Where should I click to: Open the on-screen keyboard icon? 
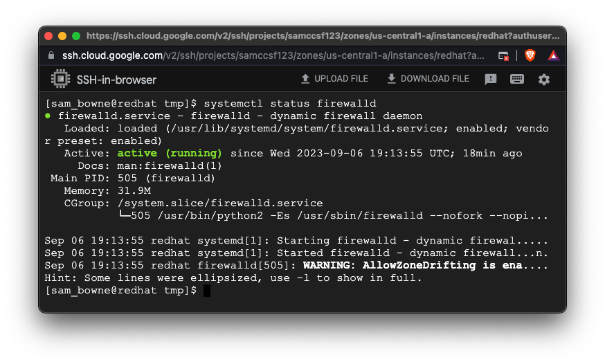pos(517,79)
